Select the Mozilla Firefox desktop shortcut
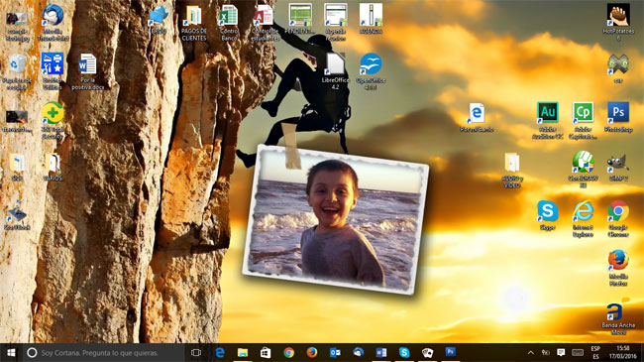644x362 pixels. tap(618, 268)
